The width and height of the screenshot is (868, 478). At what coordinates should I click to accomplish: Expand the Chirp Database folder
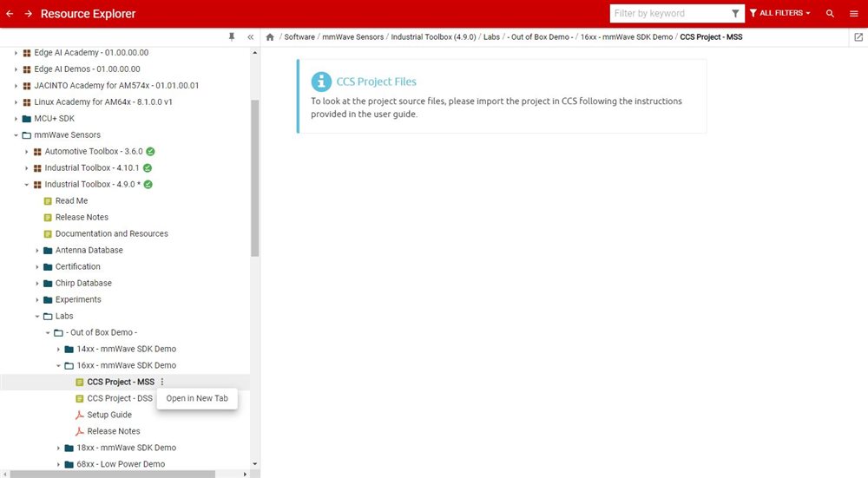(x=37, y=284)
